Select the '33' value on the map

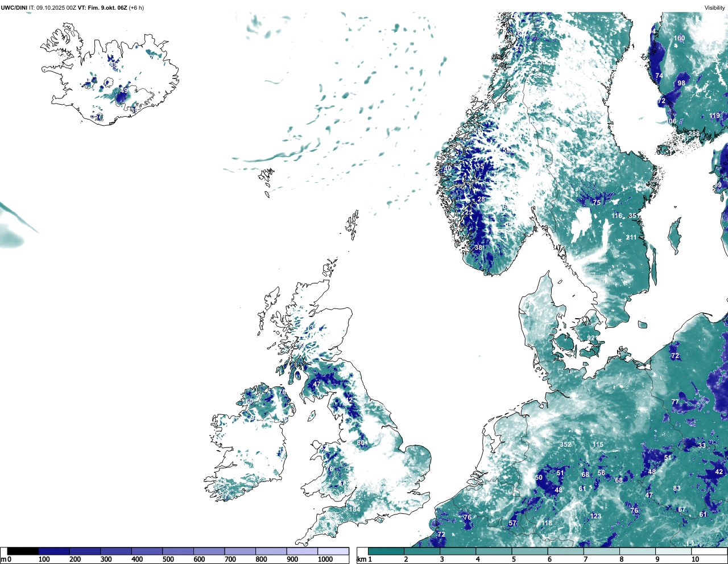click(x=702, y=446)
